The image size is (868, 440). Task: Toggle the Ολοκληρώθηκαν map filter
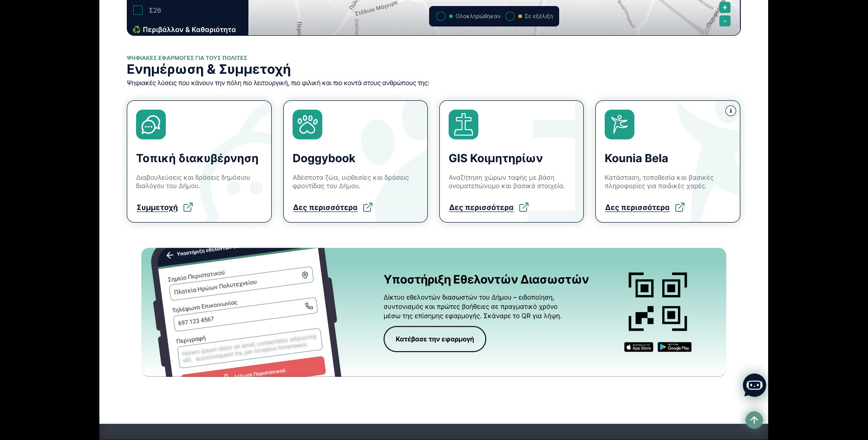click(x=441, y=16)
